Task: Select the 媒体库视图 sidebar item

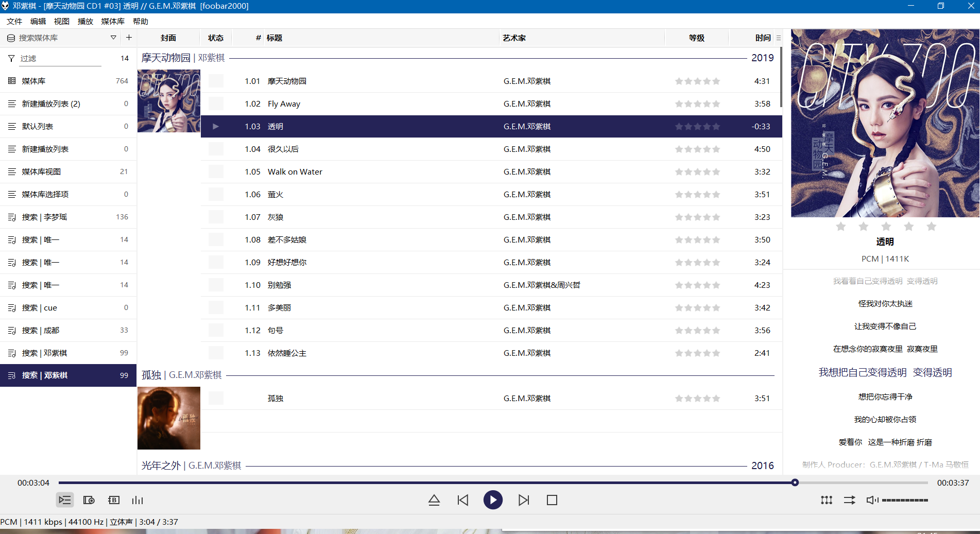Action: [x=68, y=171]
